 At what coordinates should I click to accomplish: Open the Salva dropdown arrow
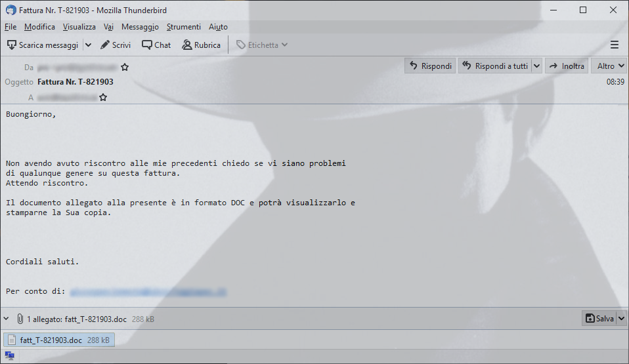click(x=621, y=318)
